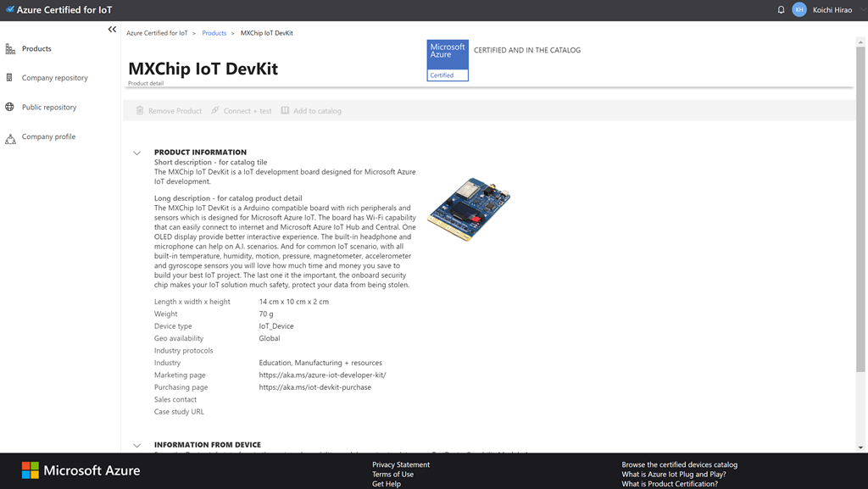
Task: Click the 14 cm x 10 cm x 2 cm value
Action: point(294,302)
